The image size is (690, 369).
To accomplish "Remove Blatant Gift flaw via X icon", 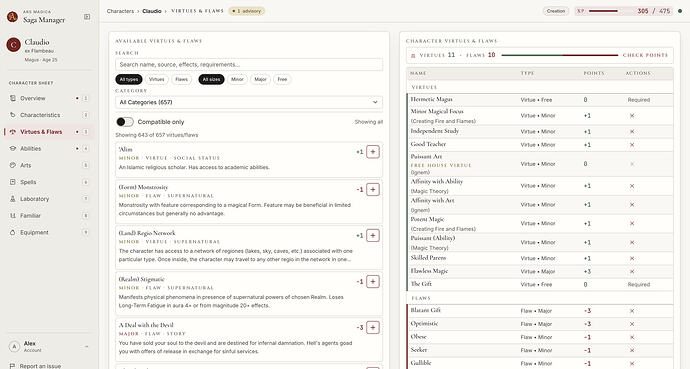I will coord(632,311).
